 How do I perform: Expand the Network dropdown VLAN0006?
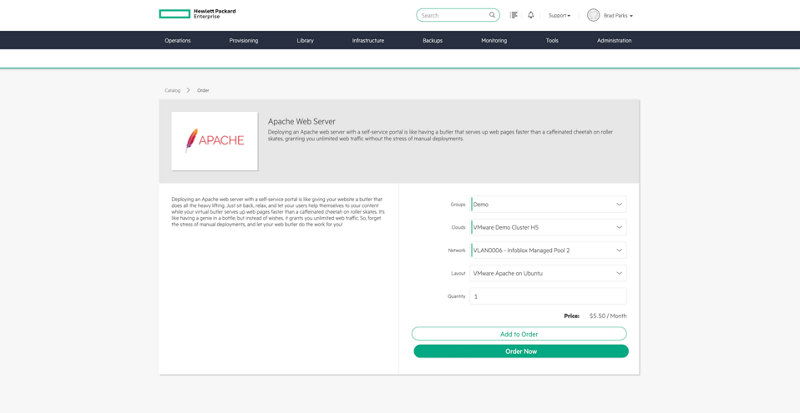[x=548, y=250]
